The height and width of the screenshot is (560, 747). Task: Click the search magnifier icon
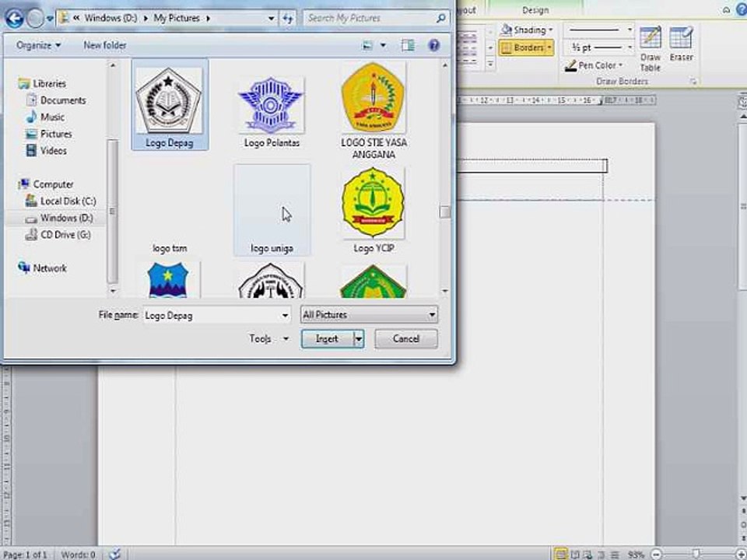(441, 18)
